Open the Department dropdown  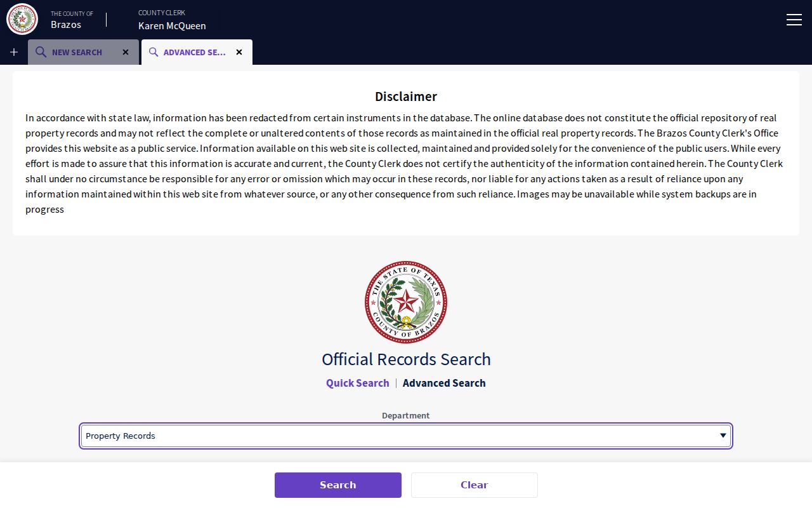pyautogui.click(x=406, y=436)
